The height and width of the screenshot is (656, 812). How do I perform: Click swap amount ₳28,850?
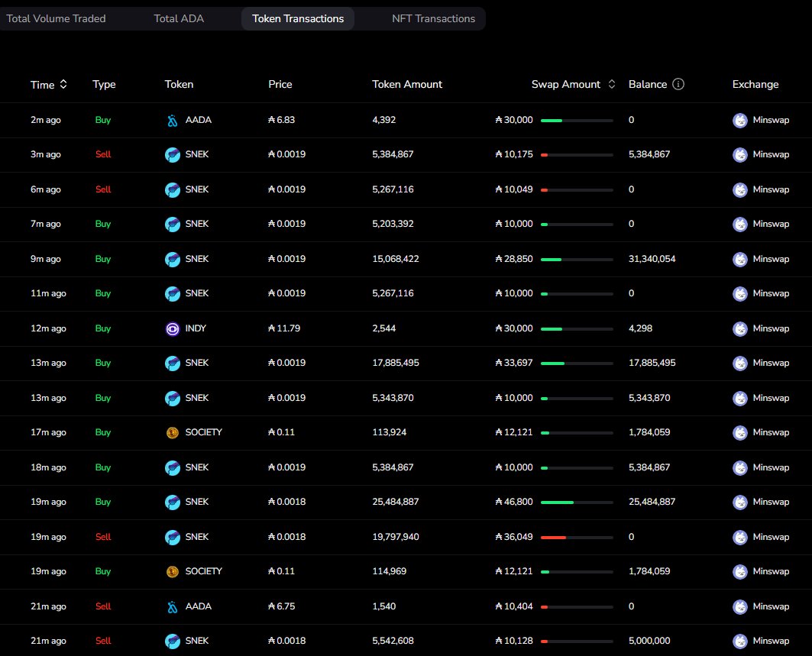point(514,258)
